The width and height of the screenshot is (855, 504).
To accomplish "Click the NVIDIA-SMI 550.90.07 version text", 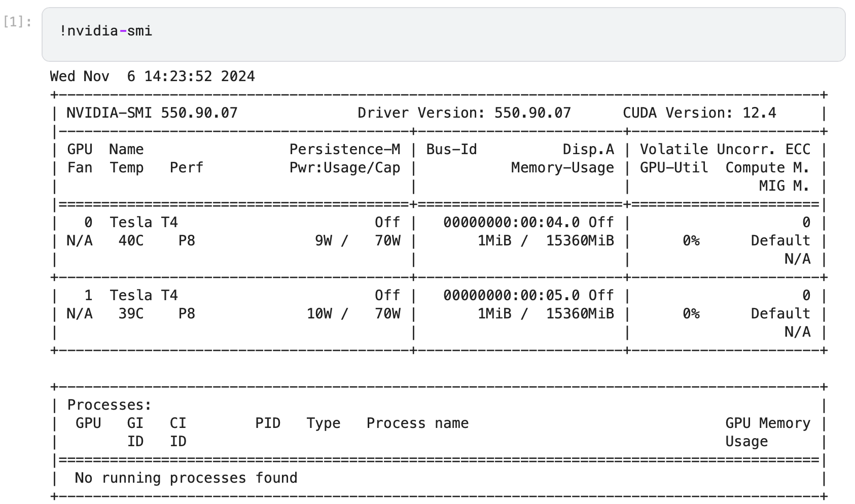I will (152, 113).
